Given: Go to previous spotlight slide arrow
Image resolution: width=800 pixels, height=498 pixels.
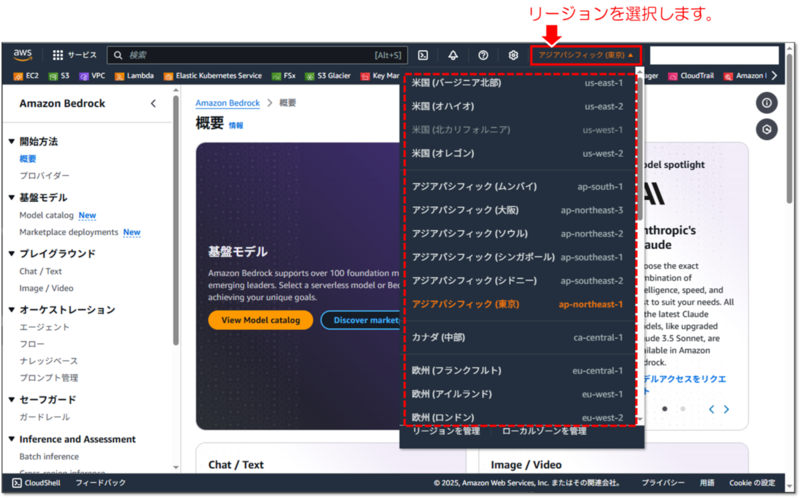Looking at the screenshot, I should coord(712,409).
